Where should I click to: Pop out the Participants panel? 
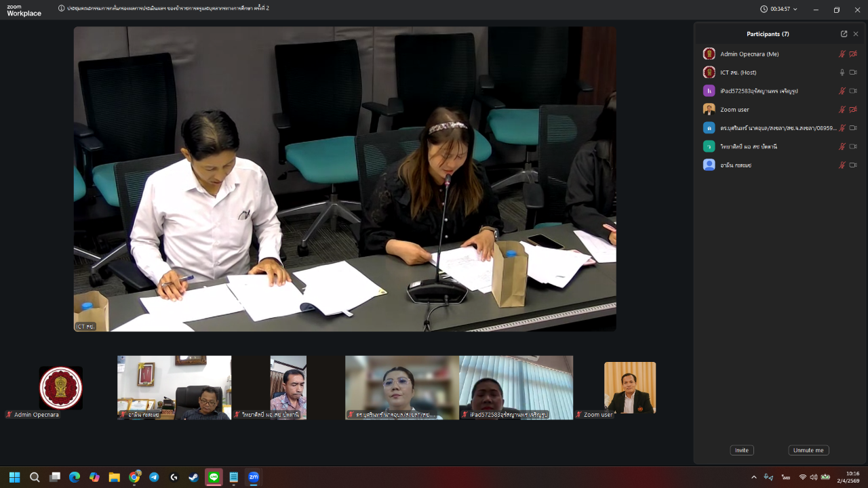(844, 34)
